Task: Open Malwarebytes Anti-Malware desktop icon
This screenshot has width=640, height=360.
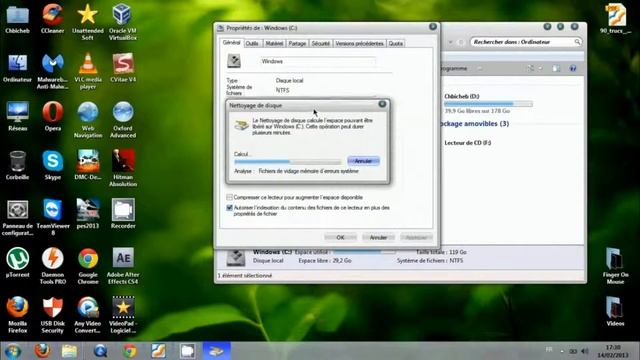Action: (x=52, y=71)
